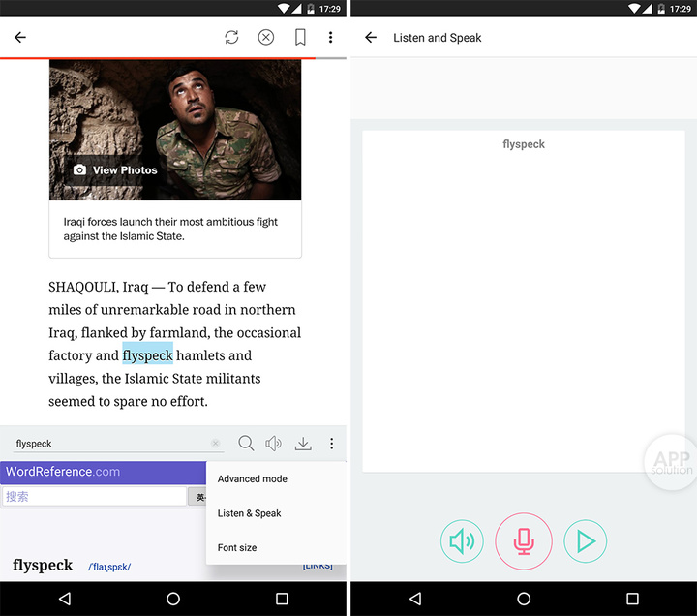
Task: Open the WordReference.com header link
Action: [x=63, y=472]
